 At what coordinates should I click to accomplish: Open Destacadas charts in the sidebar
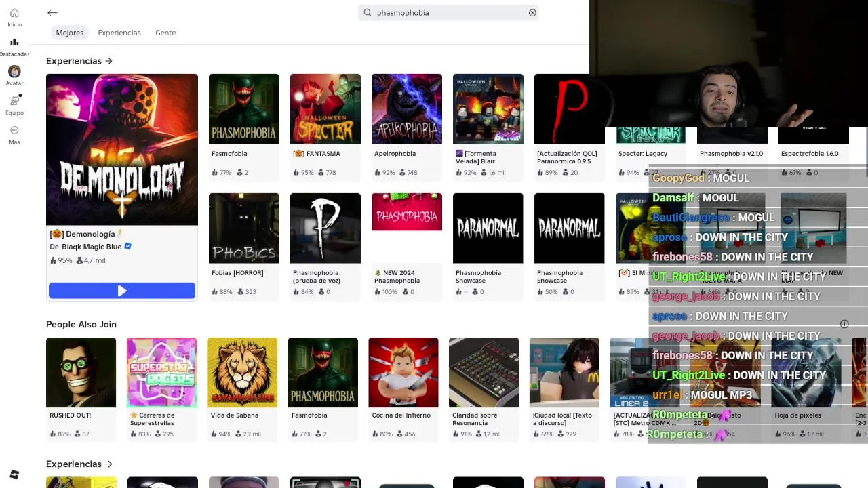tap(14, 47)
